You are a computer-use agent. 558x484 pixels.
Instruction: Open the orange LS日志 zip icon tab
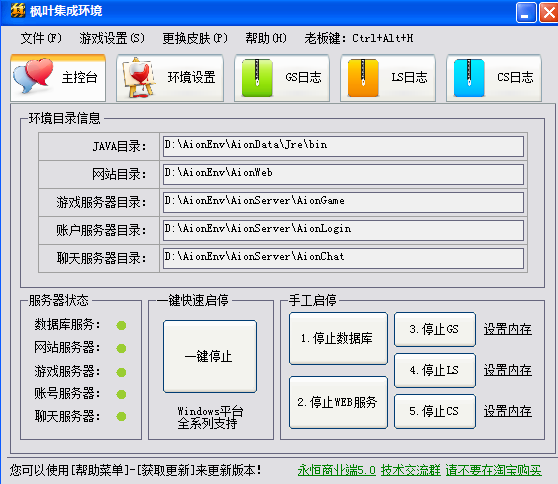388,78
